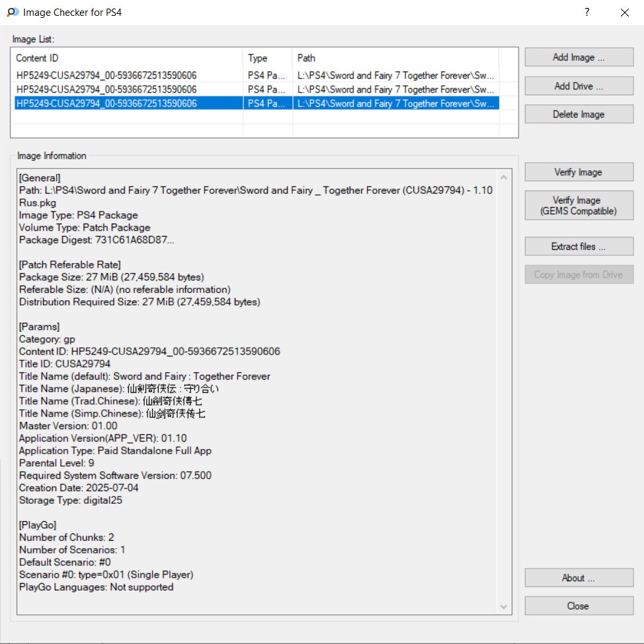This screenshot has width=644, height=644.
Task: Open the Extract files dialog
Action: [579, 247]
